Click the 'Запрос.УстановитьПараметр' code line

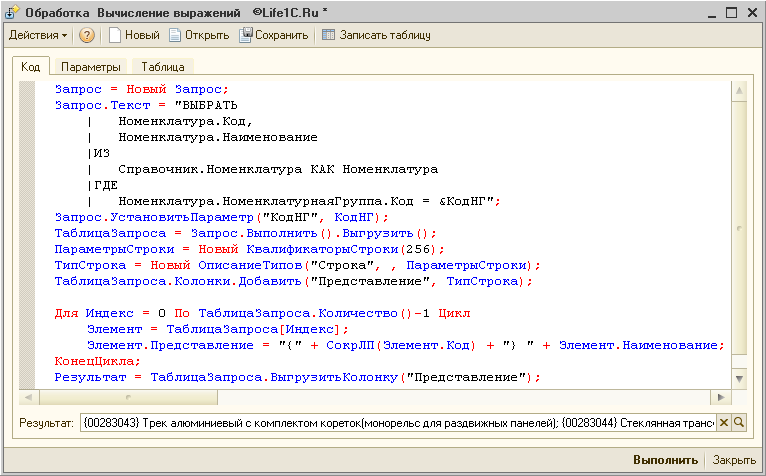(222, 217)
